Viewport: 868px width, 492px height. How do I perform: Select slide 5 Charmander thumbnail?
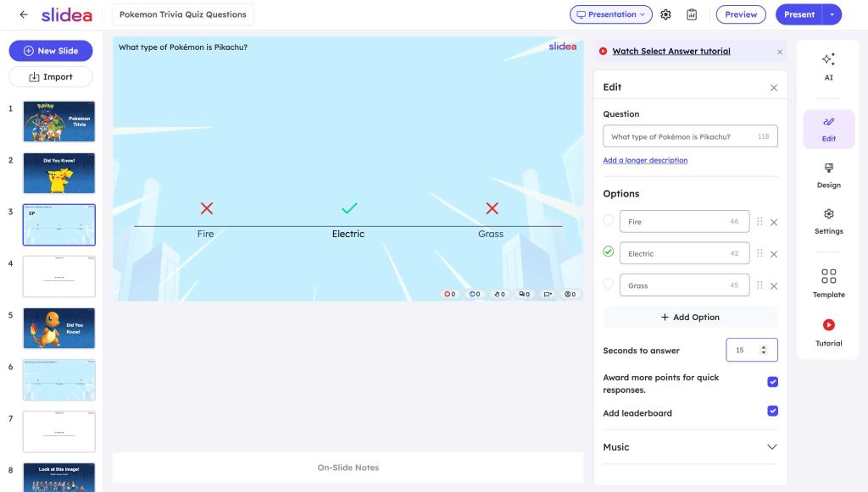click(x=58, y=329)
